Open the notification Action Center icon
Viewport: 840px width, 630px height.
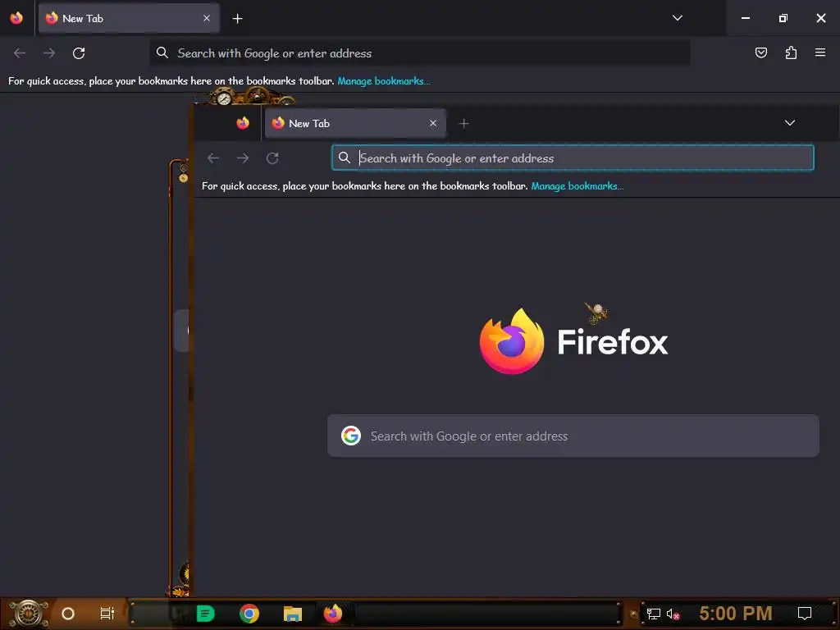pos(804,614)
